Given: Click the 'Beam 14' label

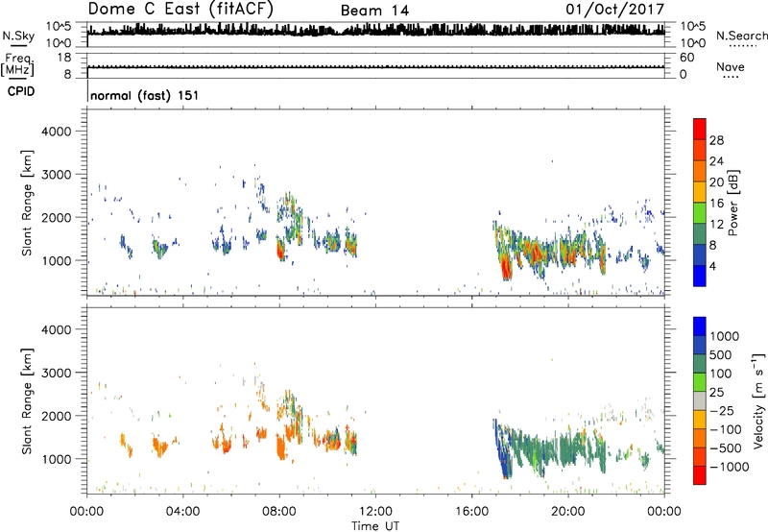Looking at the screenshot, I should tap(374, 11).
